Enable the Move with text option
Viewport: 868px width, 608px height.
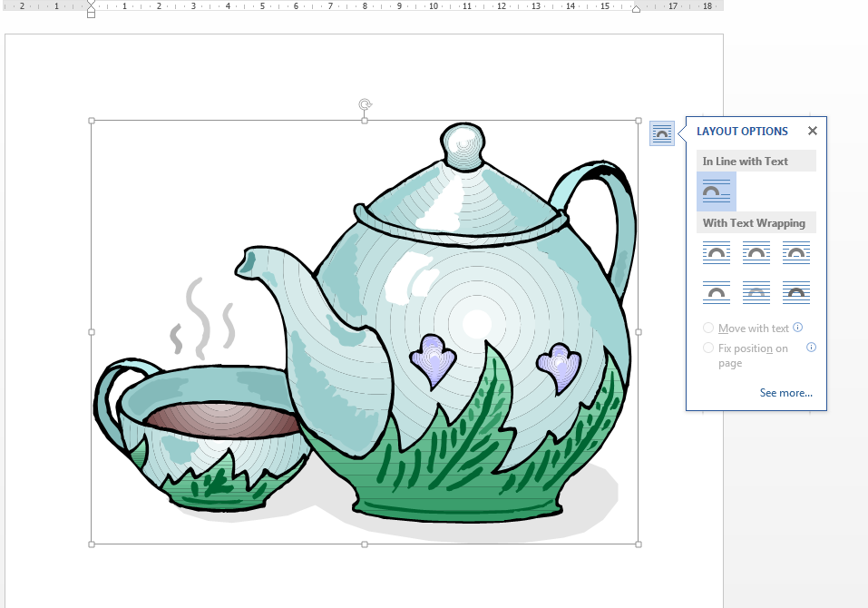tap(707, 328)
